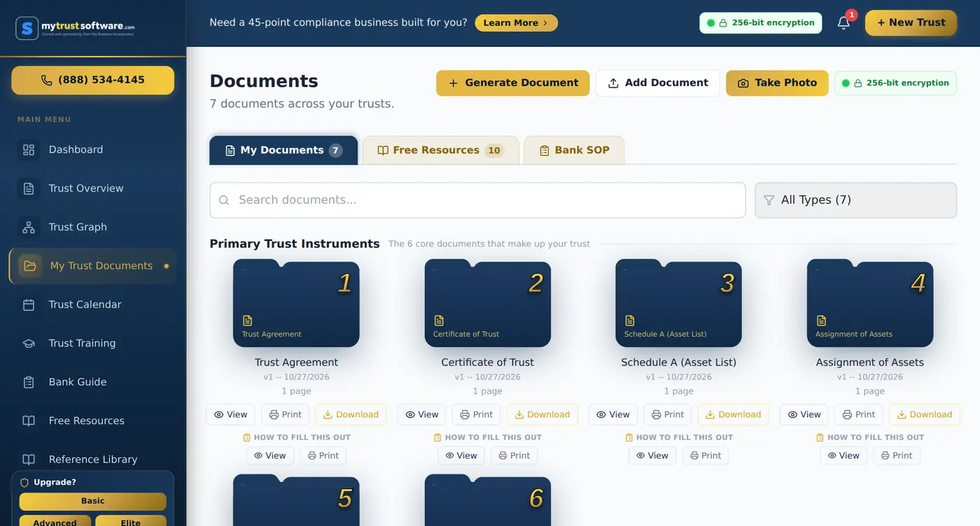This screenshot has height=526, width=980.
Task: Click Generate Document button
Action: tap(513, 83)
